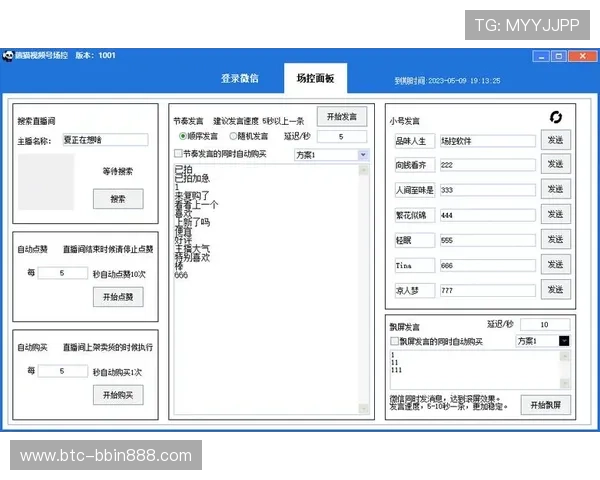Click the message field containing 444
600x480 pixels.
(x=488, y=215)
